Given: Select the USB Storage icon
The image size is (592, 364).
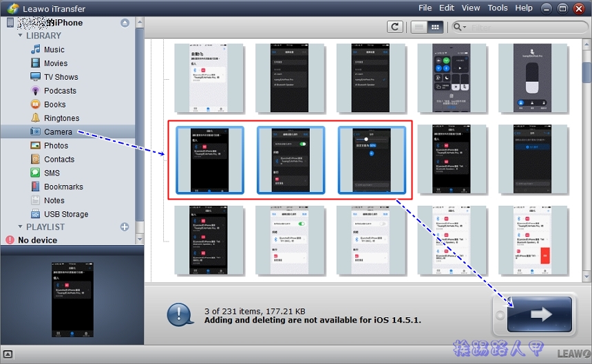Looking at the screenshot, I should click(35, 214).
